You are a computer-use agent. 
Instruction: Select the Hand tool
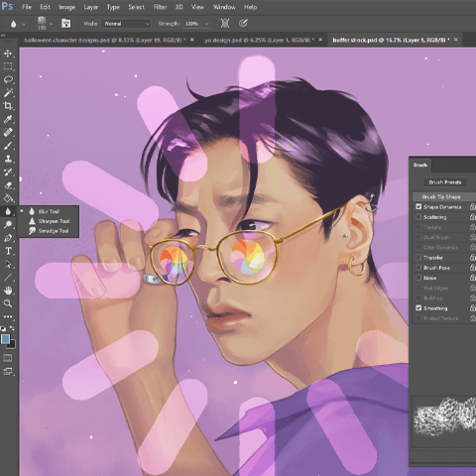8,291
